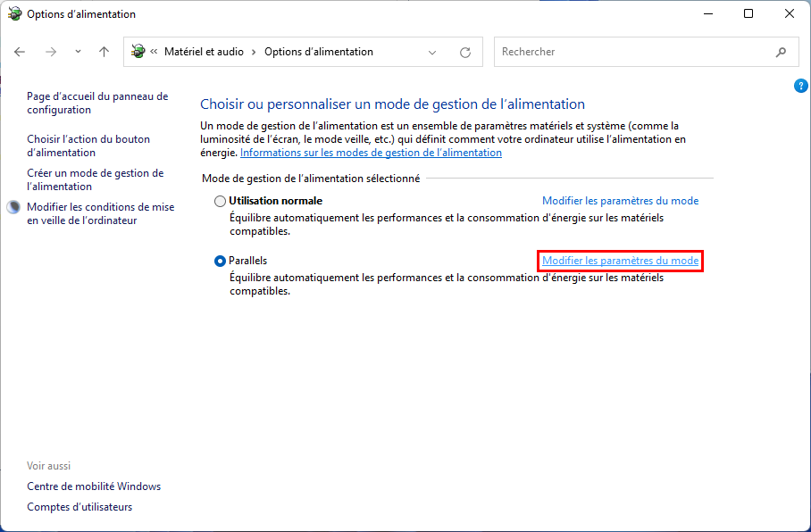Click Mode de gestion de l'alimentation sélectionné label
Image resolution: width=811 pixels, height=532 pixels.
click(311, 179)
